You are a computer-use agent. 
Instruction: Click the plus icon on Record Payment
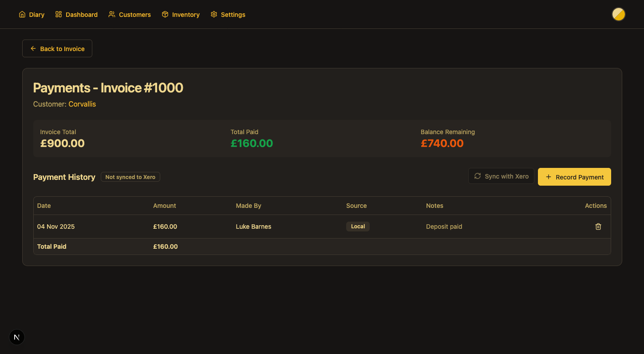pos(549,177)
